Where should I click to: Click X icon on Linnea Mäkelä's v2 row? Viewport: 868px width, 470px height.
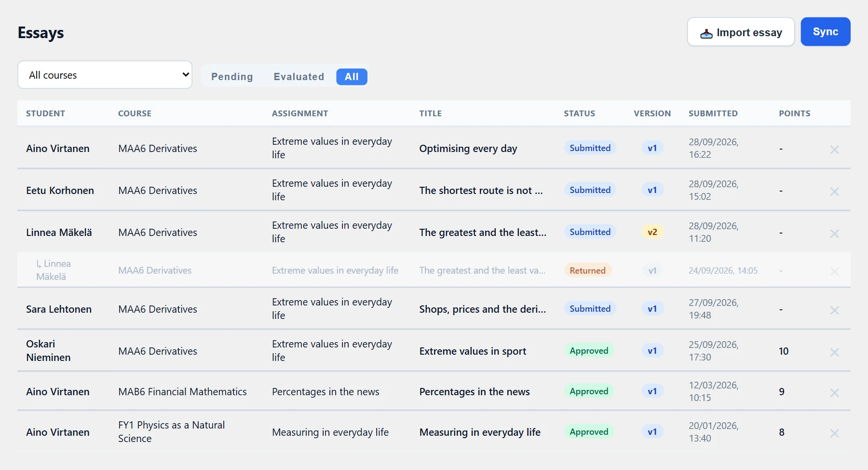point(834,234)
